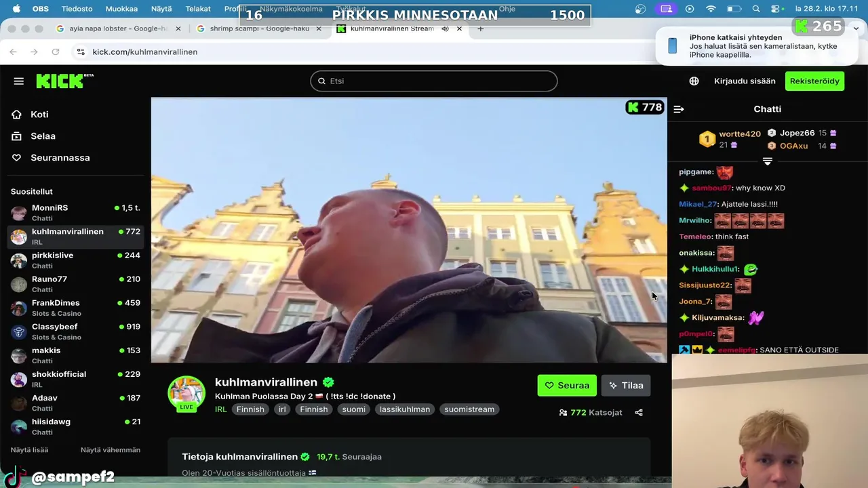Image resolution: width=868 pixels, height=488 pixels.
Task: Open Control Center in menu bar
Action: pyautogui.click(x=777, y=9)
